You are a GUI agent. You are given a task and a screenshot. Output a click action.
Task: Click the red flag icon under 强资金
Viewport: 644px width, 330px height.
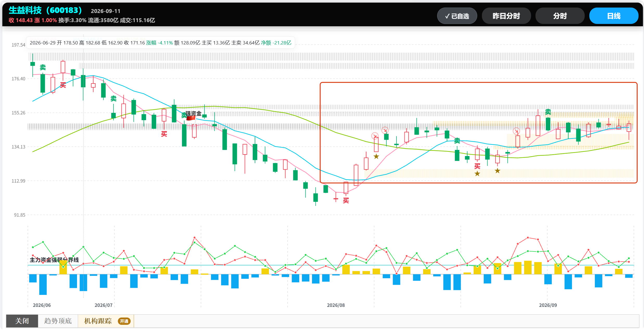(x=191, y=118)
